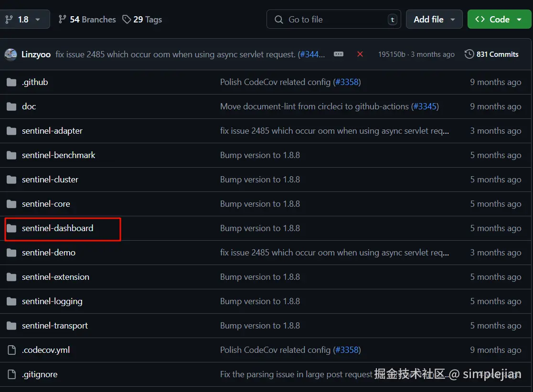Open the .github folder

(x=35, y=82)
